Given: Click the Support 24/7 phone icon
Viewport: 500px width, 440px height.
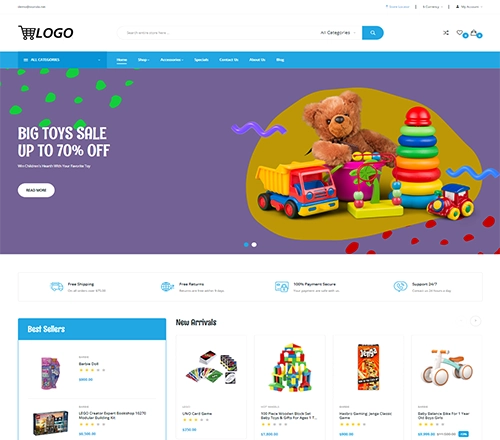Looking at the screenshot, I should pos(400,286).
